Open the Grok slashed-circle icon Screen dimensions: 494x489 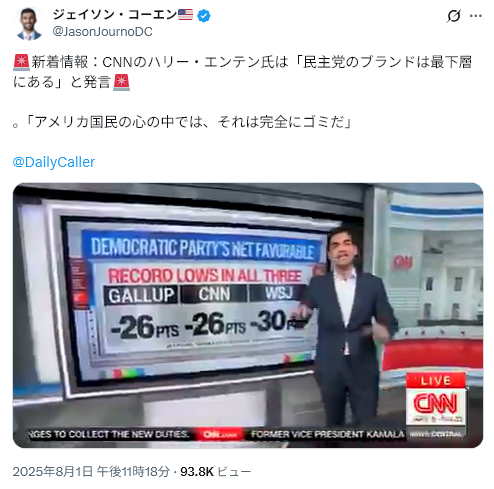pos(453,15)
